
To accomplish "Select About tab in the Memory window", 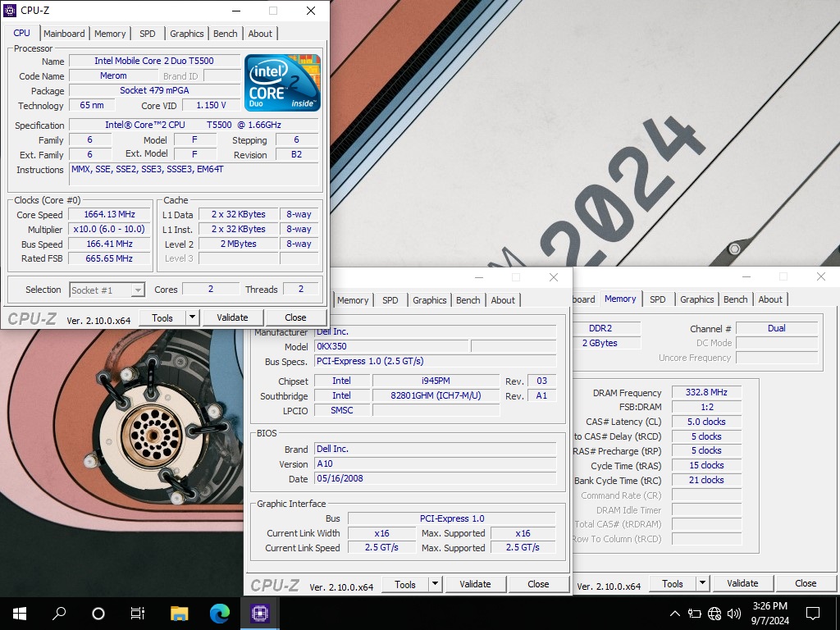I will tap(770, 299).
